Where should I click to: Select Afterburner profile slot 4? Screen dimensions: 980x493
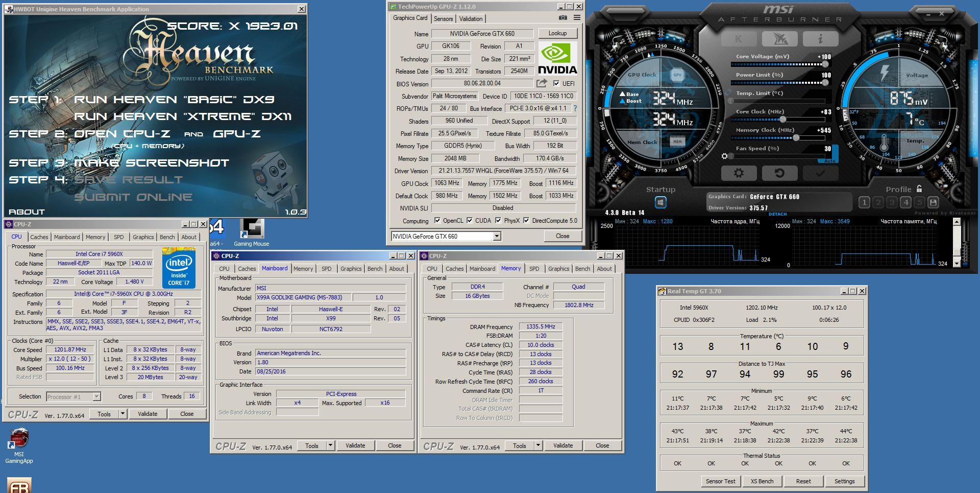(x=905, y=202)
